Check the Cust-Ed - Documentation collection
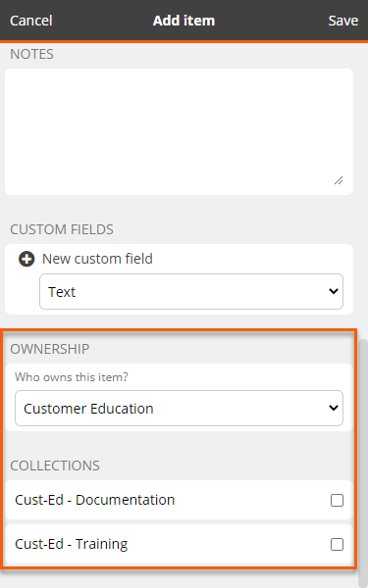Screen dimensions: 368x588 337,500
